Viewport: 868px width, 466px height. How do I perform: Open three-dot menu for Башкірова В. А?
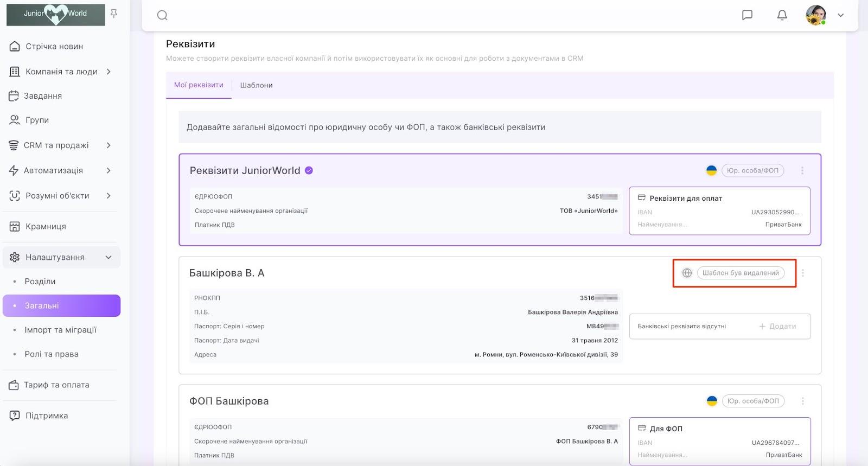[803, 273]
